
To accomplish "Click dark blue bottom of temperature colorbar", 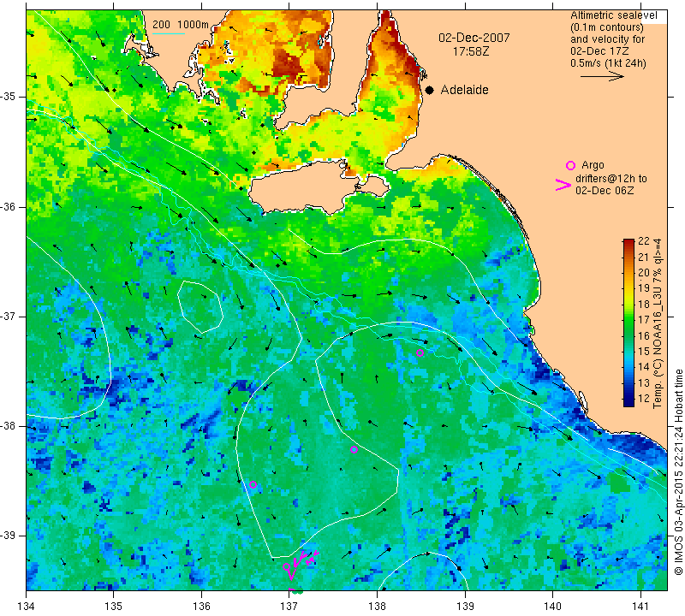I will tap(628, 401).
